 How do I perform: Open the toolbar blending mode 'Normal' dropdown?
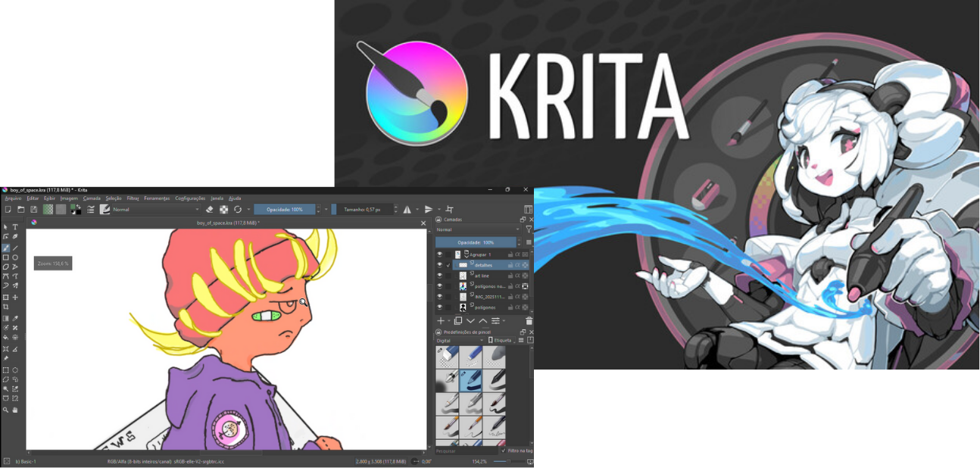click(x=155, y=210)
